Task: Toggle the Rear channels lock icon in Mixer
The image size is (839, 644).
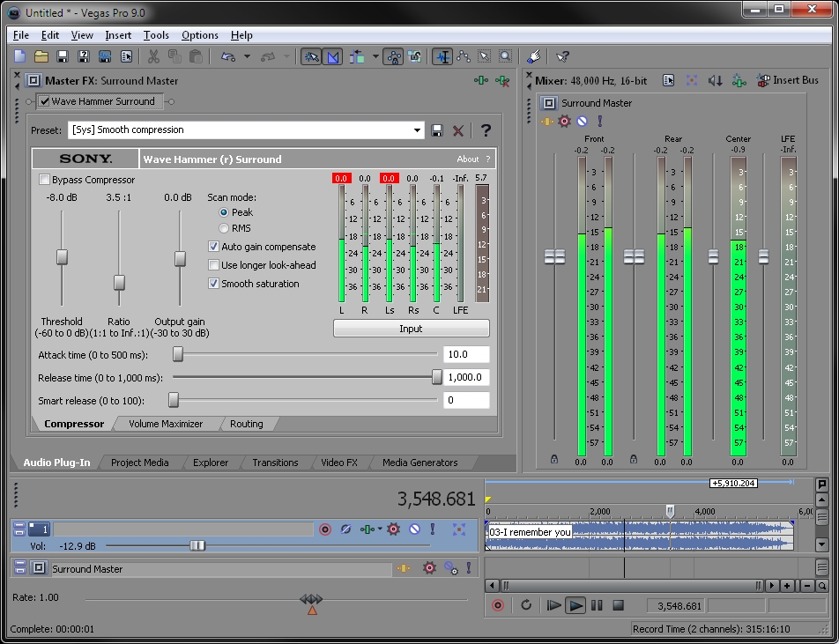Action: (634, 459)
